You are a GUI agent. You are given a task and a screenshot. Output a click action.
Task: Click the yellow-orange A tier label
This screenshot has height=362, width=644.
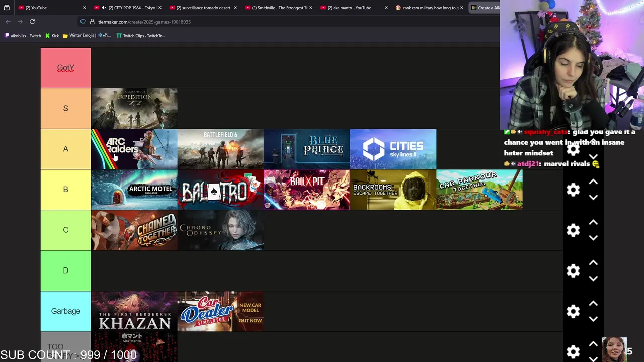coord(66,149)
